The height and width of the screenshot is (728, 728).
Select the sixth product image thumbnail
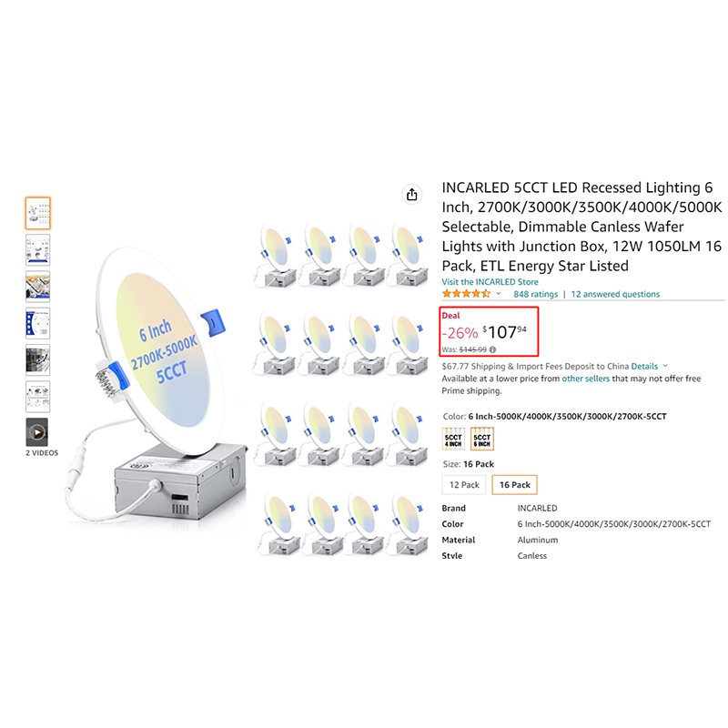click(38, 397)
